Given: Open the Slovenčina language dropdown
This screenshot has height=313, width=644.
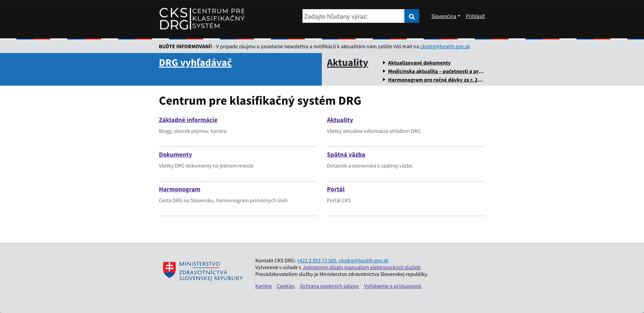Looking at the screenshot, I should coord(445,16).
